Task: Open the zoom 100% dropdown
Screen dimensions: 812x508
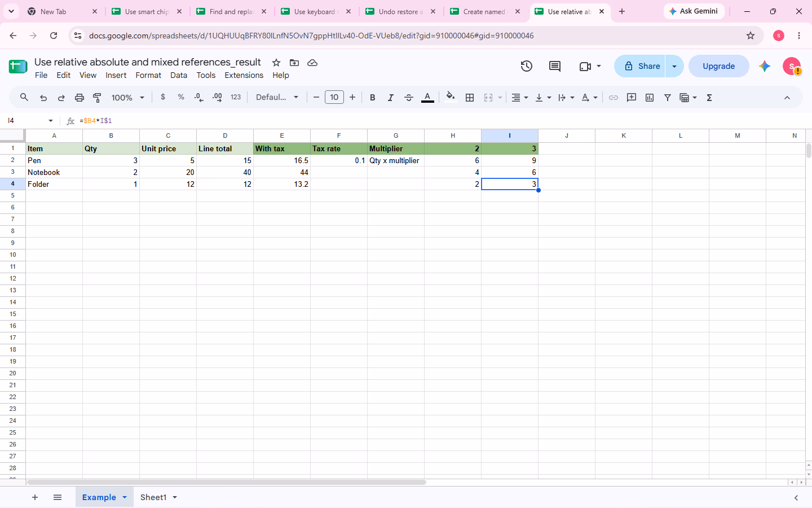Action: (x=128, y=98)
